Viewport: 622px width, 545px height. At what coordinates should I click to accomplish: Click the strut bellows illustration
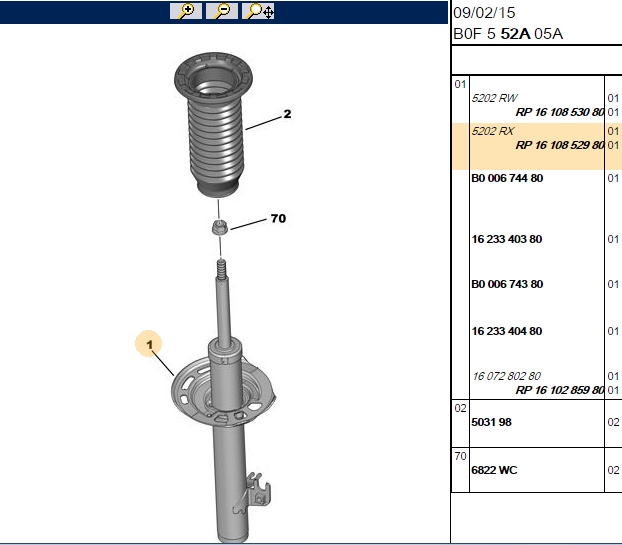click(x=213, y=125)
